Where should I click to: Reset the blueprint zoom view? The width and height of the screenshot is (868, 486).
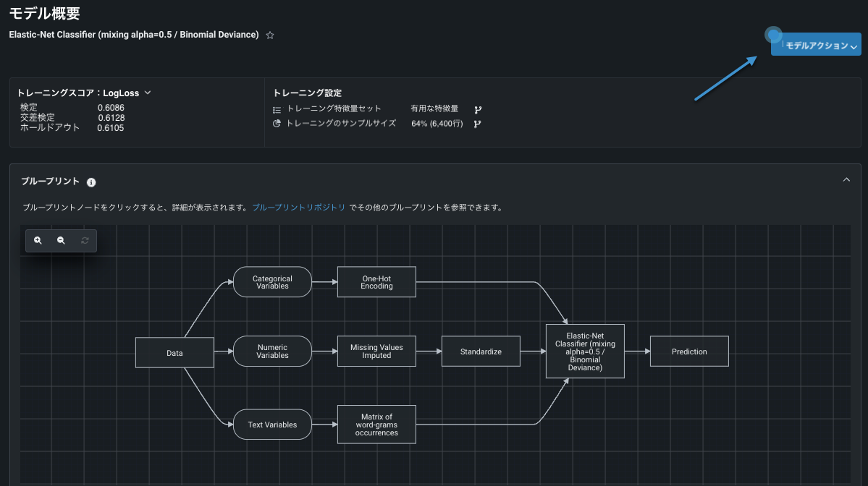point(85,240)
